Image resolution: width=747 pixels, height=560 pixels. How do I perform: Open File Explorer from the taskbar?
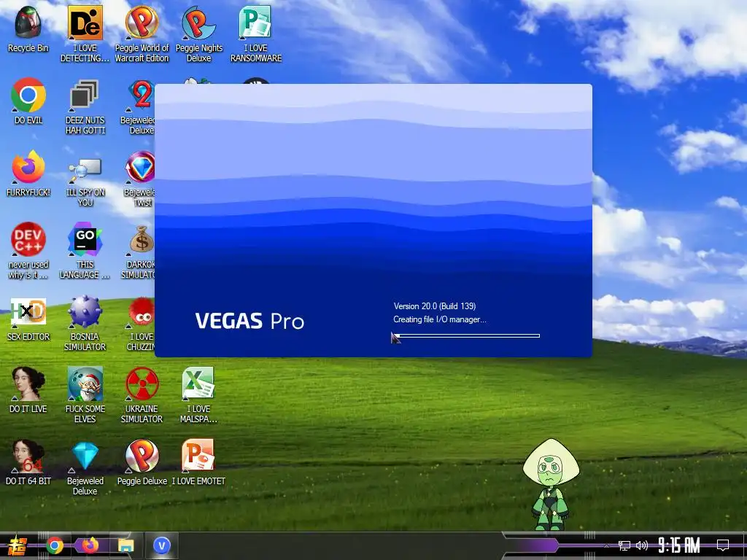[x=126, y=545]
